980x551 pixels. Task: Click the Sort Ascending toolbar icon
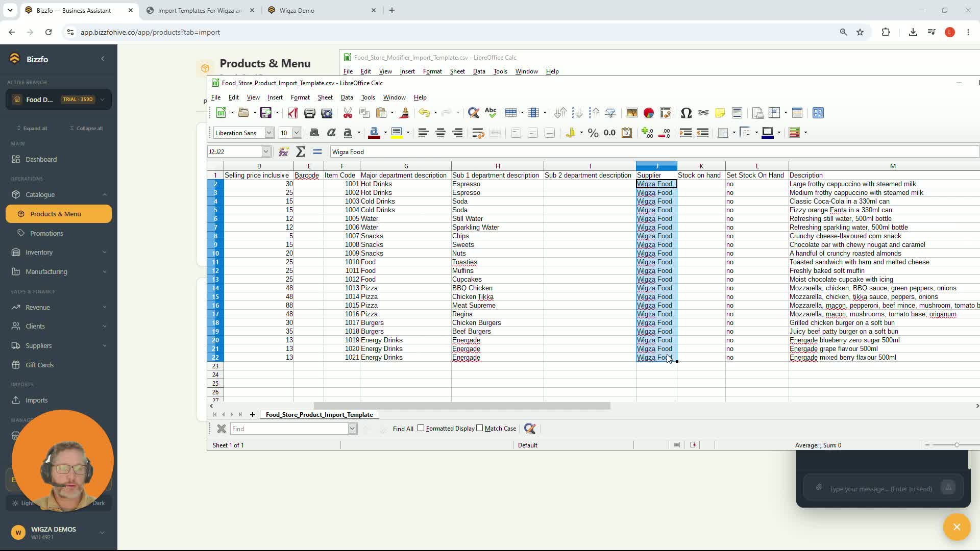(577, 113)
